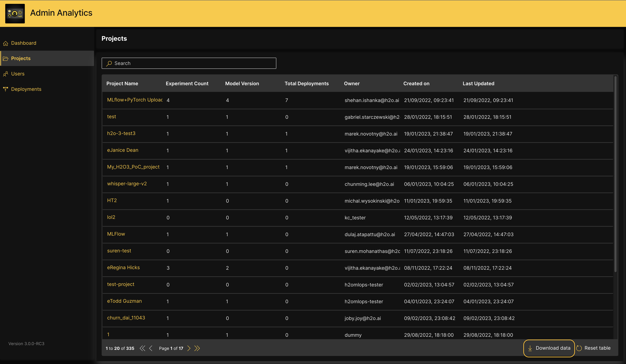Screen dimensions: 626x364
Task: Click the table's vertical scrollbar
Action: coord(615,174)
